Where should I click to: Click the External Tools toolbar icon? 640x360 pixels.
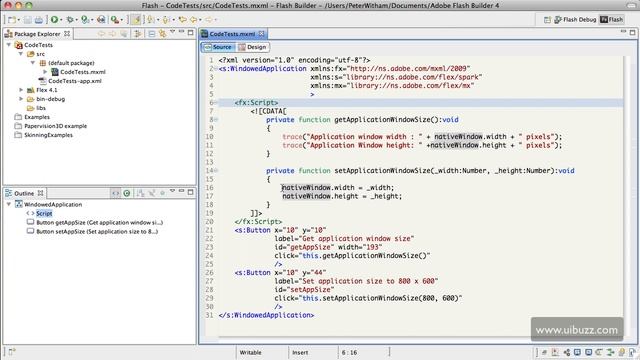click(x=115, y=19)
